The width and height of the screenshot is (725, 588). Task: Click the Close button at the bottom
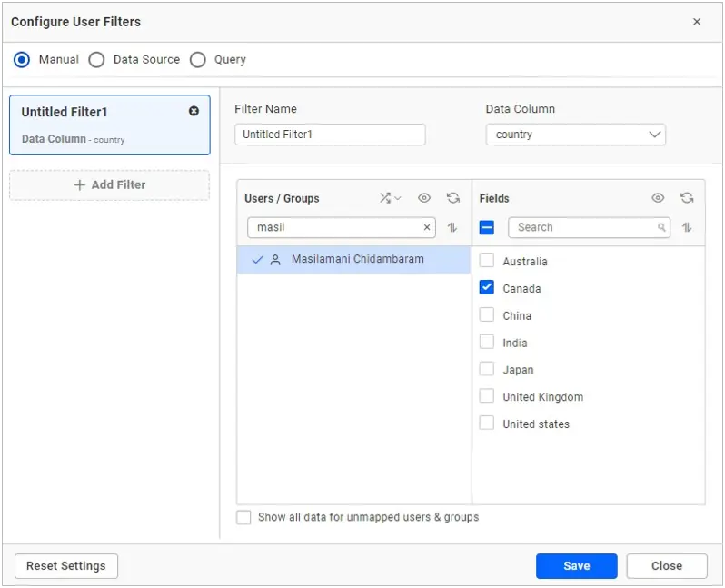pyautogui.click(x=667, y=566)
